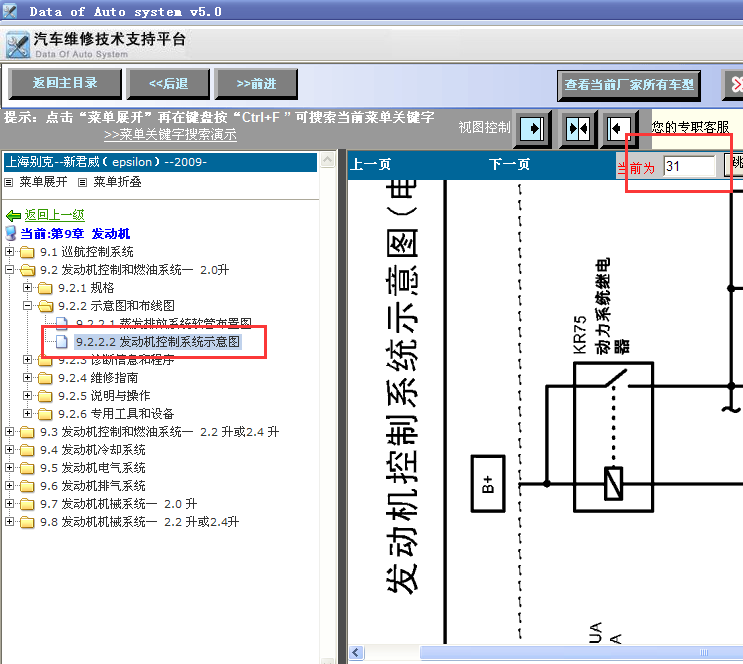Click the diagram horizontal scrollbar thumb
Screen dimensions: 743x664
(x=581, y=653)
